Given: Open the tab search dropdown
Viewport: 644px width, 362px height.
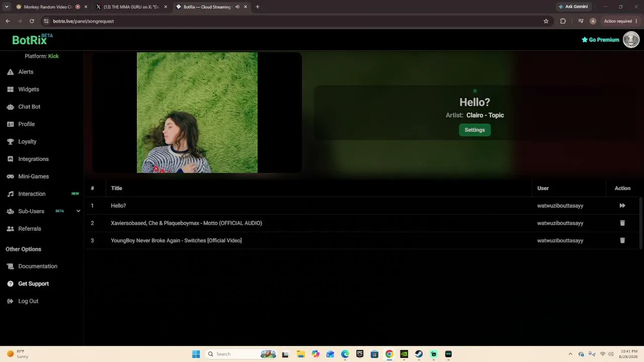Looking at the screenshot, I should [x=7, y=7].
